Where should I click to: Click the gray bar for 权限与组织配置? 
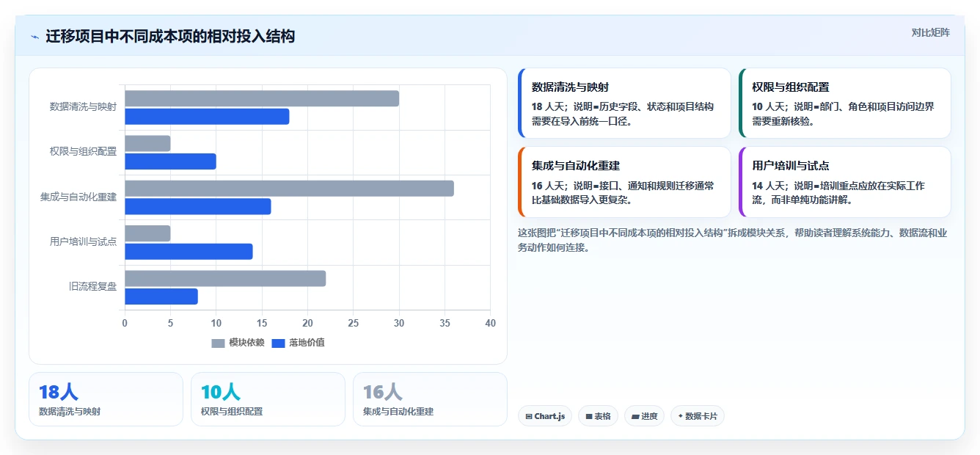pos(147,143)
